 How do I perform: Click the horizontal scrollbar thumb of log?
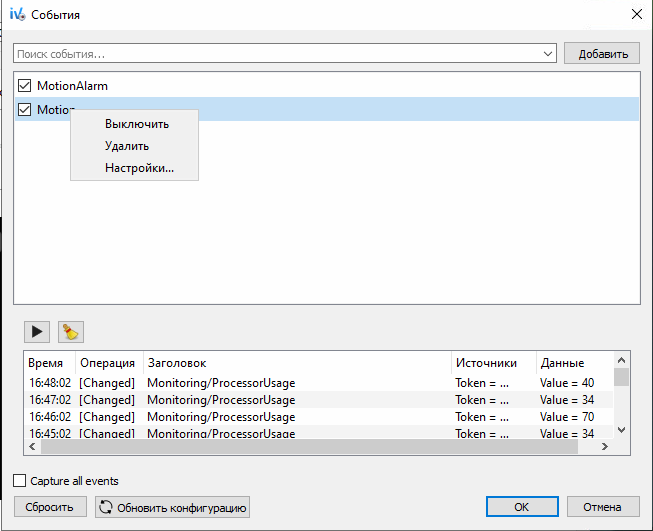[x=309, y=446]
